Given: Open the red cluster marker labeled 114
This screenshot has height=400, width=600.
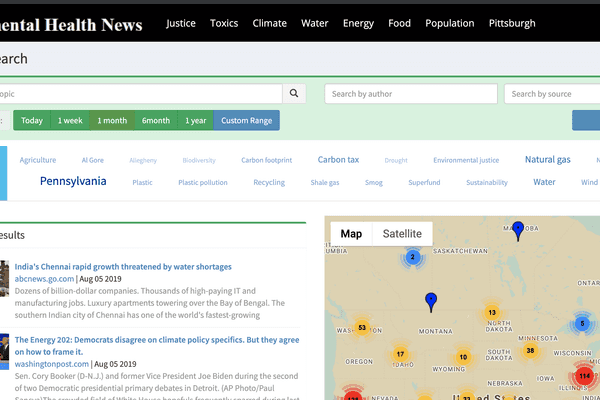Looking at the screenshot, I should coord(584,376).
